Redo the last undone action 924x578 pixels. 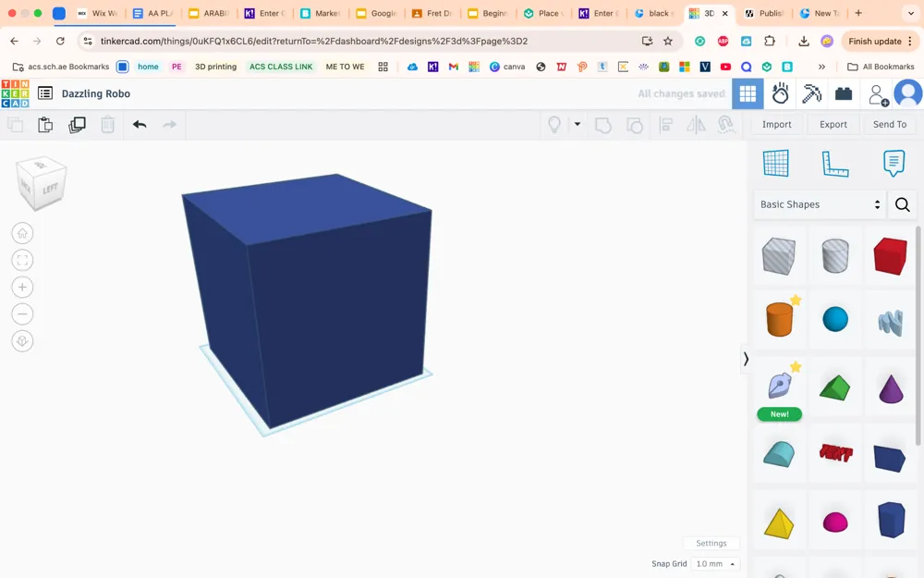[170, 125]
